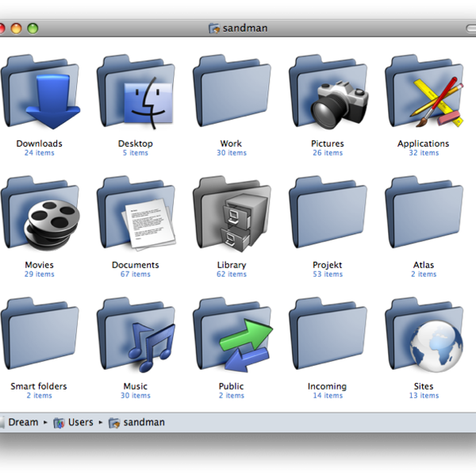Go to Users in the path bar
Screen dimensions: 476x476
click(80, 422)
